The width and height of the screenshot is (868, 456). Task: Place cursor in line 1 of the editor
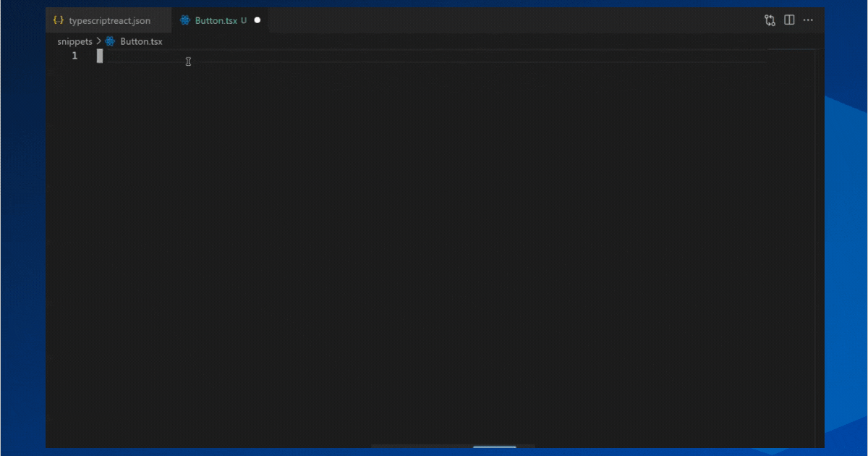432,56
